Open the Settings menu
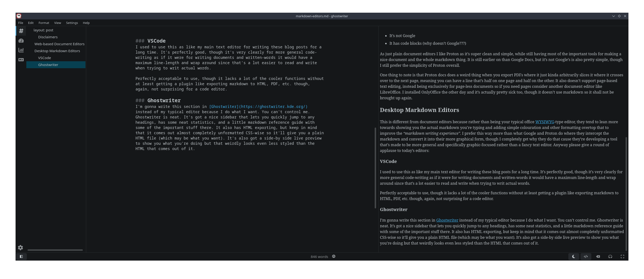This screenshot has width=644, height=279. coord(72,23)
